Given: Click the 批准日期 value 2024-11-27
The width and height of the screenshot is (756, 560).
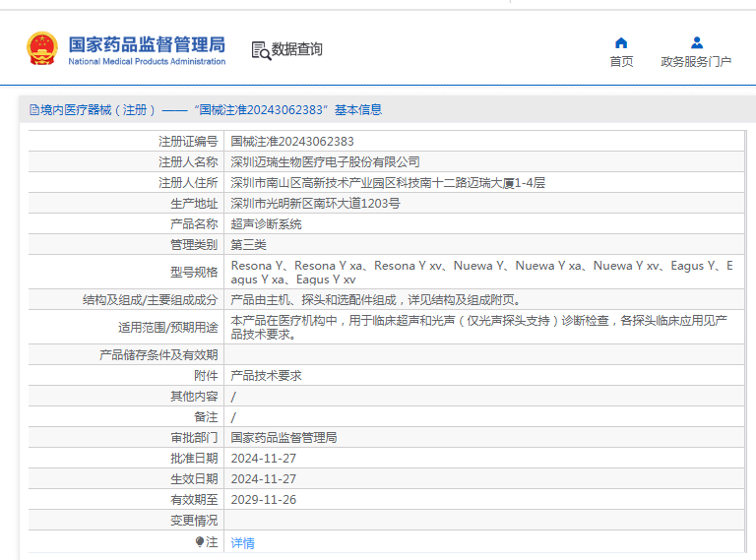Looking at the screenshot, I should point(263,459).
